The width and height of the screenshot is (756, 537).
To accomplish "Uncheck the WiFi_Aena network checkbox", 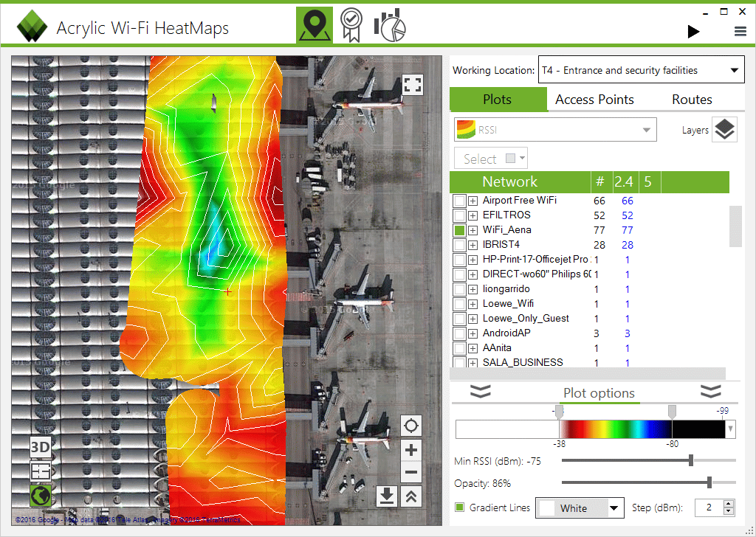I will (x=459, y=230).
